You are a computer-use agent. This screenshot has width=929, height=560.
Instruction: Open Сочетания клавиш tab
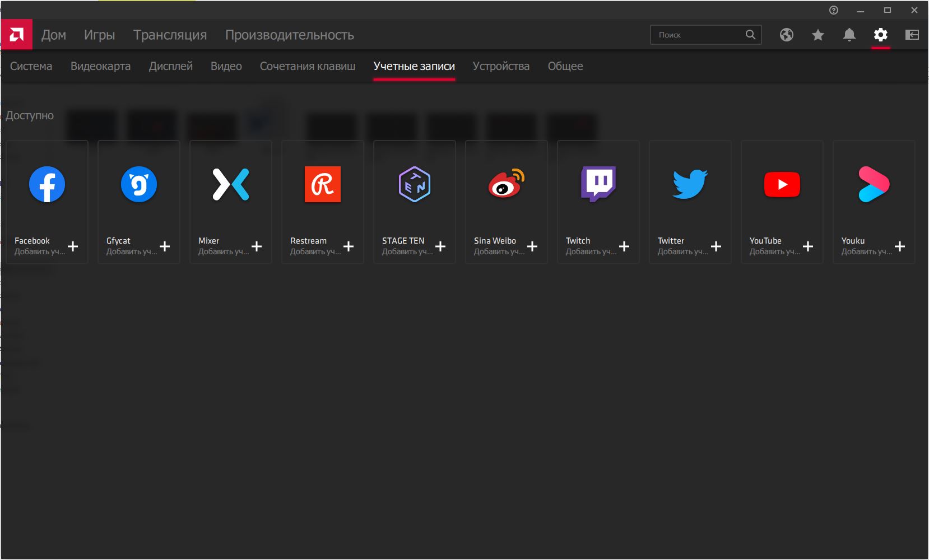coord(308,66)
